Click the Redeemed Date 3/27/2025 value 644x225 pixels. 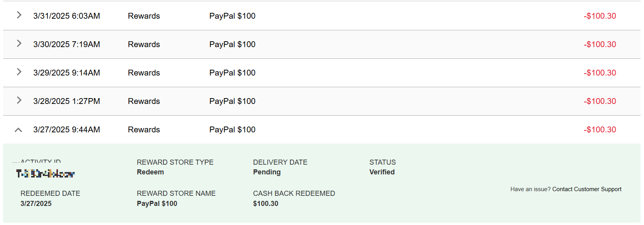coord(36,204)
